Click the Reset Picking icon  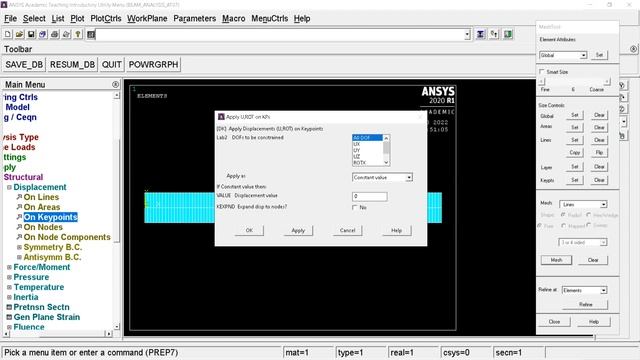494,34
